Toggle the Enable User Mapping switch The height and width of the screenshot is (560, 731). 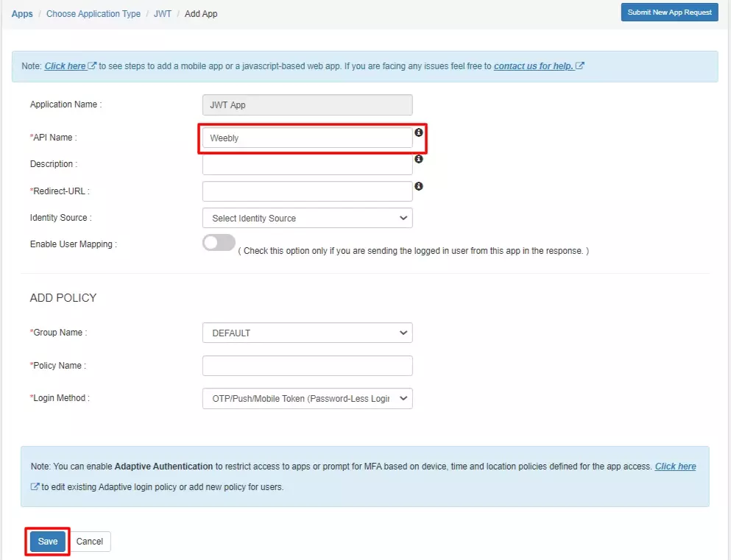pos(219,243)
